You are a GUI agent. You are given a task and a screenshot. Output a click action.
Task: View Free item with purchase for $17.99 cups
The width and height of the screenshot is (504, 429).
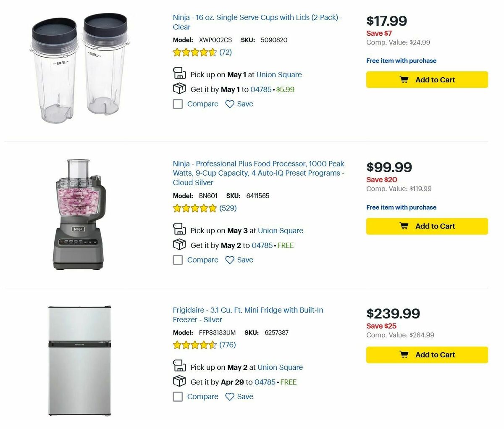click(401, 61)
